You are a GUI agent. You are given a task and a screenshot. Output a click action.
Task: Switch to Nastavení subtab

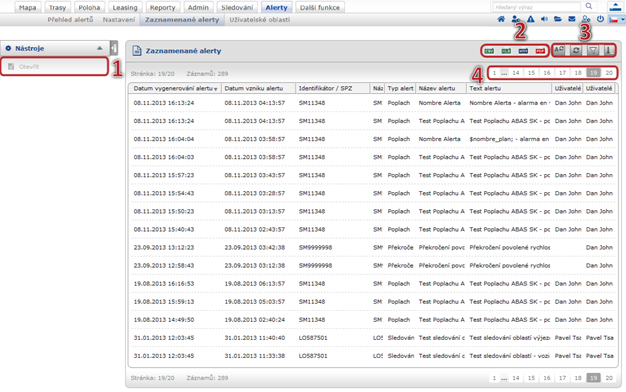pos(119,20)
